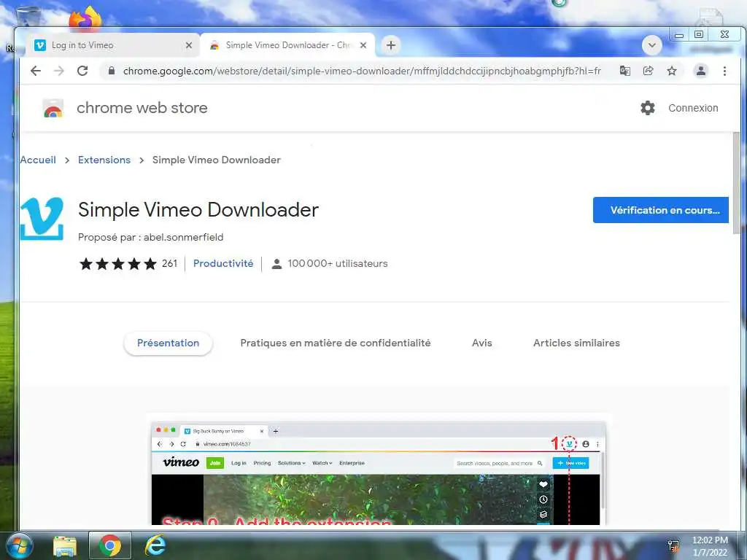Click the Chrome Web Store logo

(x=53, y=108)
